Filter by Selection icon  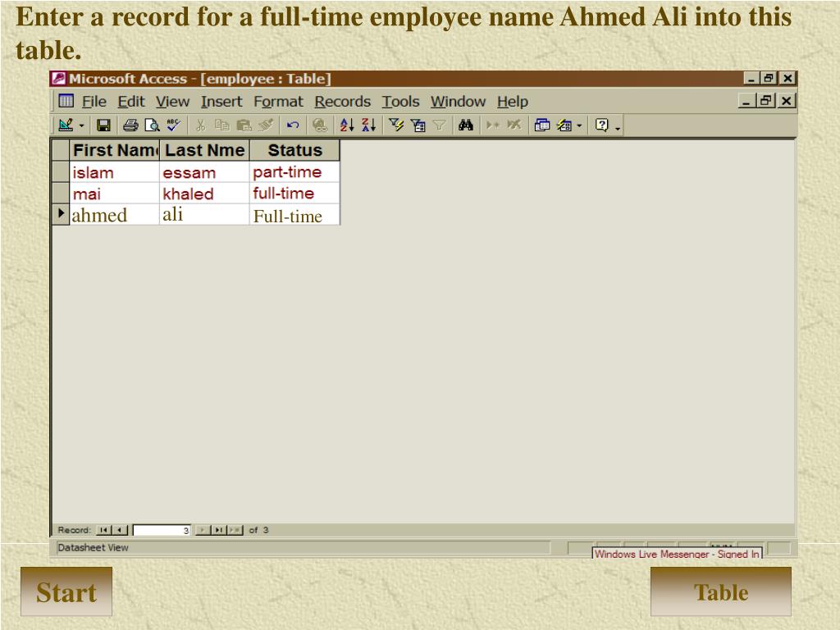[396, 126]
